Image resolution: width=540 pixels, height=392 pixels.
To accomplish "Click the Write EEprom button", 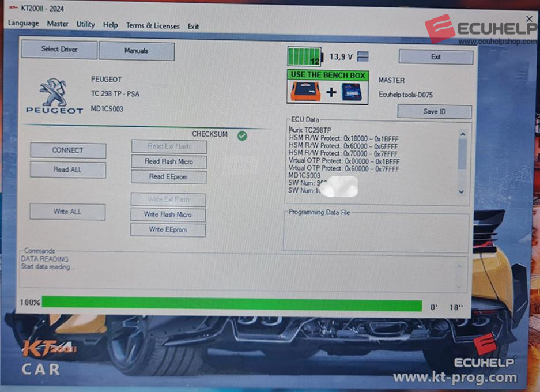I will click(x=168, y=230).
